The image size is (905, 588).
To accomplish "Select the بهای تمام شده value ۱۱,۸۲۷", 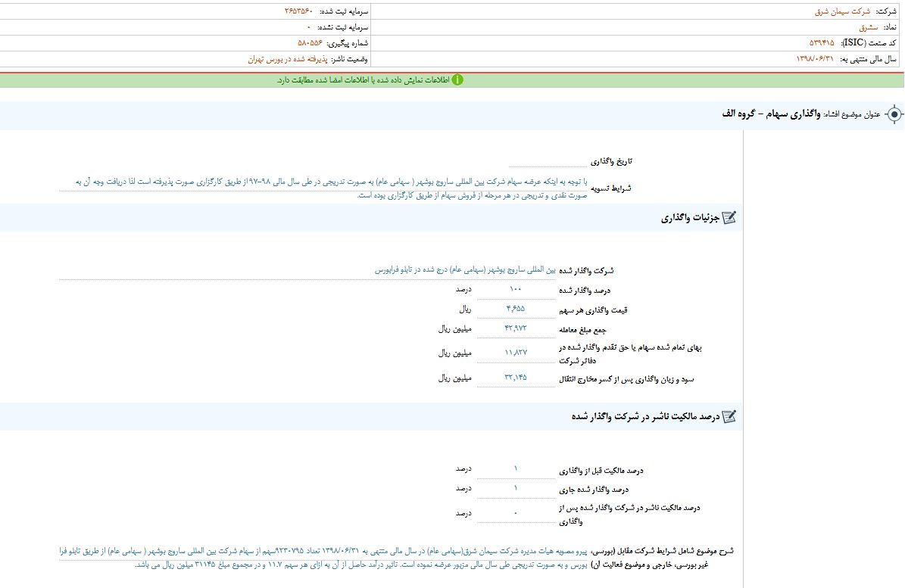I will pos(516,353).
